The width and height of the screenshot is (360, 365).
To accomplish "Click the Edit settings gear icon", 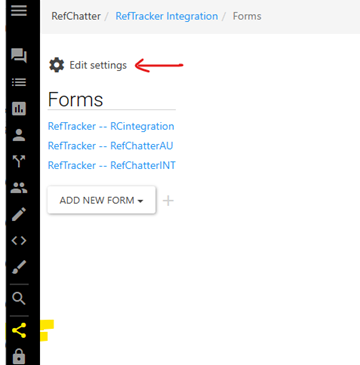I will [57, 65].
